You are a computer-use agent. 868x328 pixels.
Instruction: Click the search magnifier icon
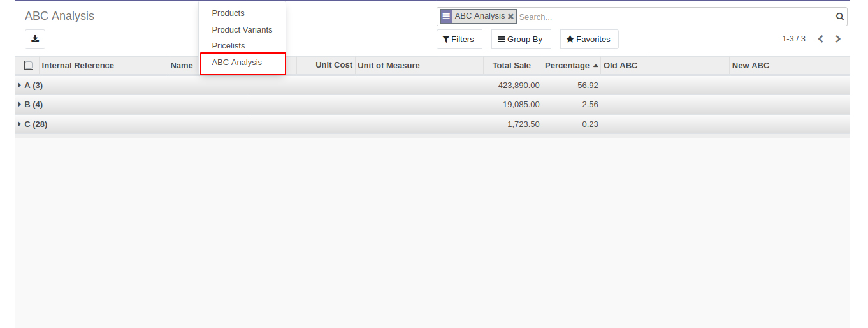pos(839,17)
